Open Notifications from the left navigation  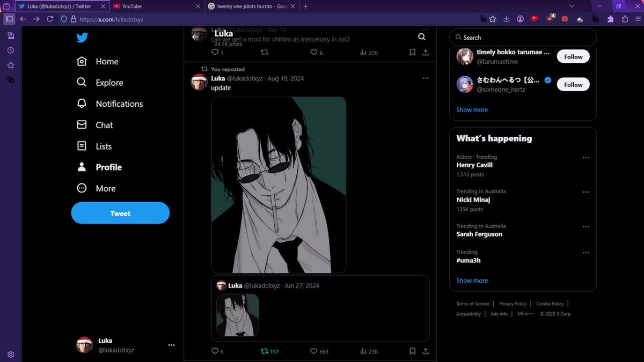coord(110,104)
